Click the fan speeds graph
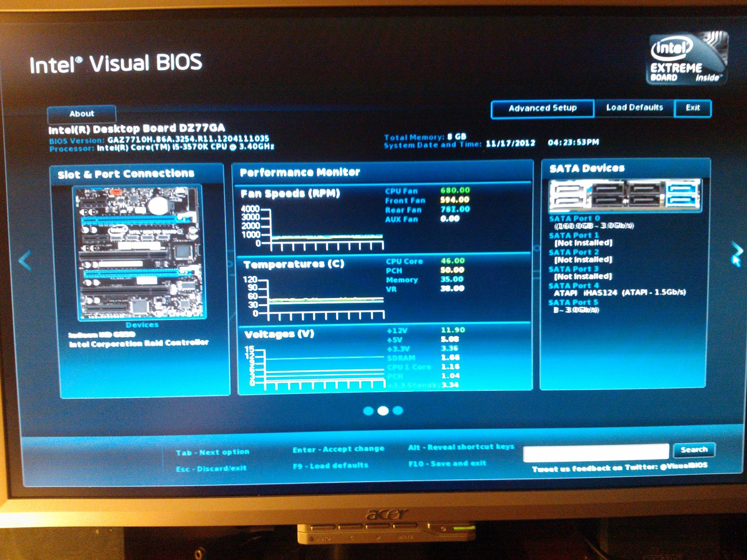 (x=313, y=229)
